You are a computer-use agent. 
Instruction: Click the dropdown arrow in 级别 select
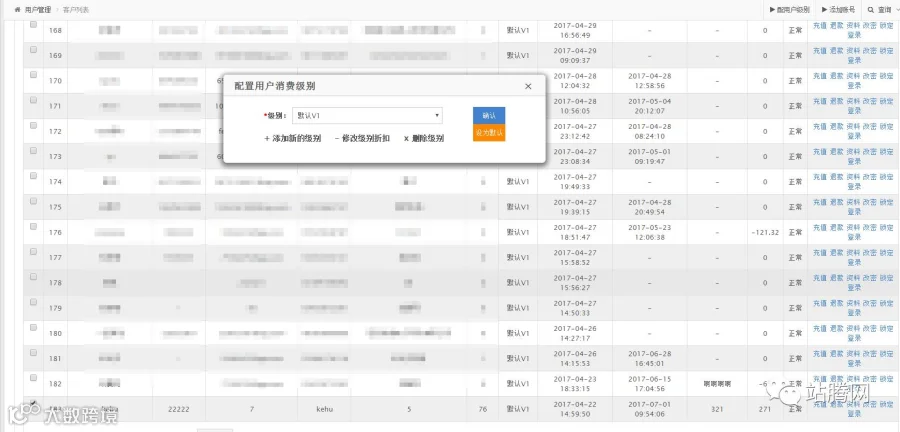[x=437, y=116]
